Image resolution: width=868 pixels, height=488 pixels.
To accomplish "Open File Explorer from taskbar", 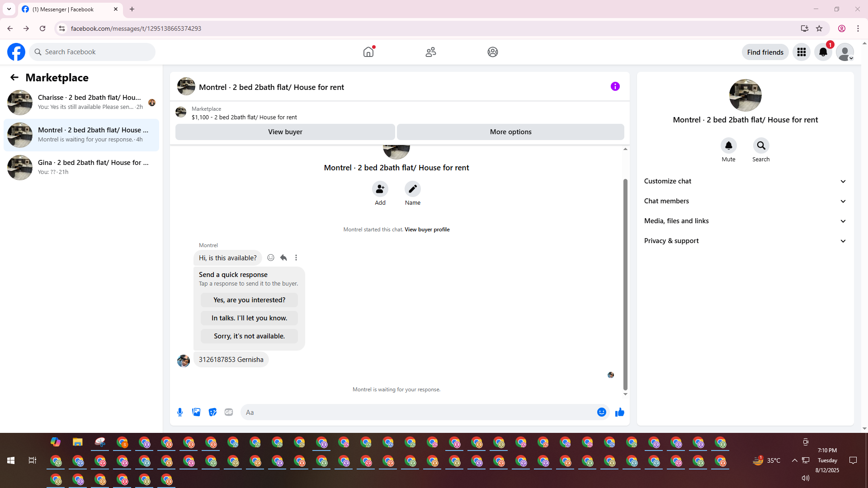I will pyautogui.click(x=78, y=442).
